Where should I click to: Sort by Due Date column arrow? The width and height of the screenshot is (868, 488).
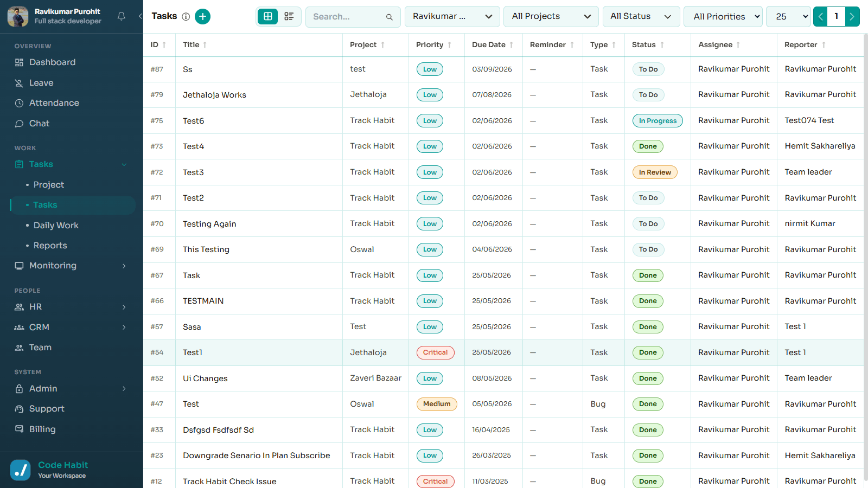point(512,45)
